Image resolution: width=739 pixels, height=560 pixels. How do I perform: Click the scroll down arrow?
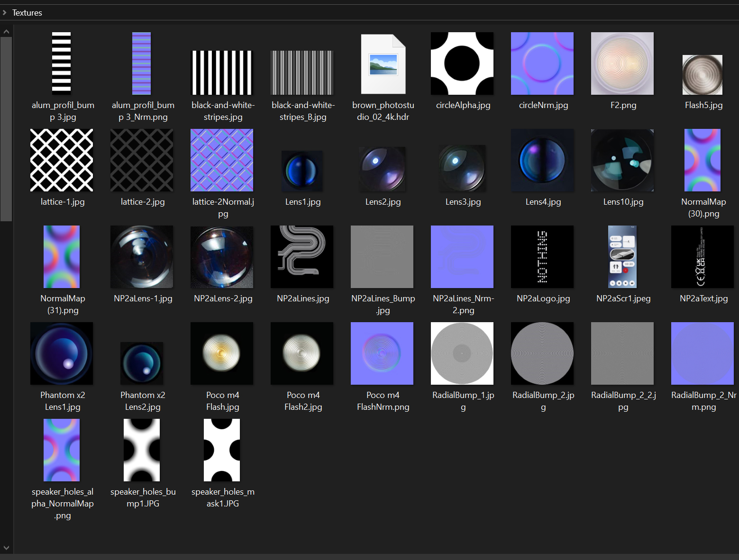coord(6,548)
